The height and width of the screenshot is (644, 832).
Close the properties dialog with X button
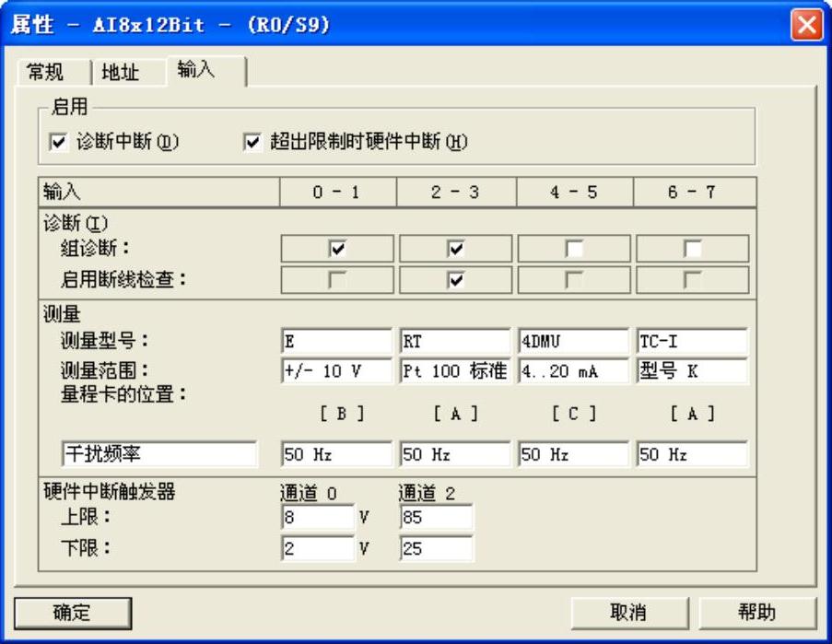click(x=806, y=25)
